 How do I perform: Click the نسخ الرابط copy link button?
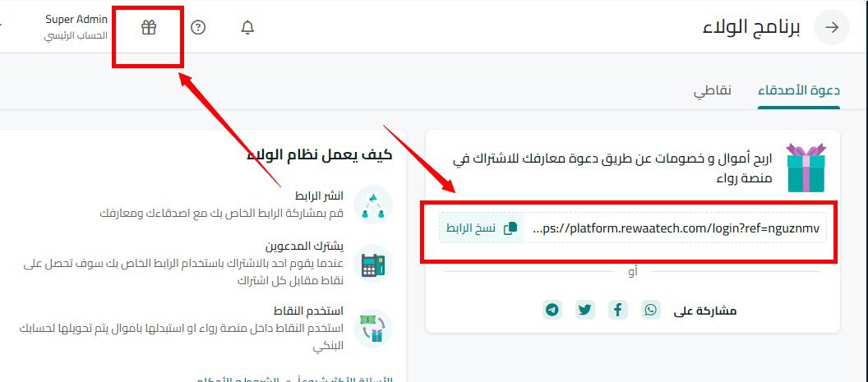coord(481,228)
